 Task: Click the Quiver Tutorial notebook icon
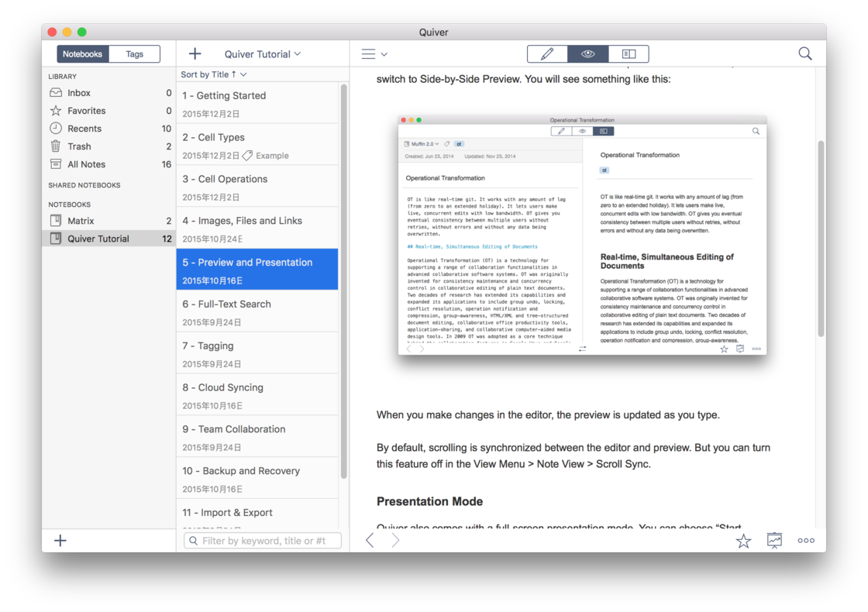click(x=56, y=239)
